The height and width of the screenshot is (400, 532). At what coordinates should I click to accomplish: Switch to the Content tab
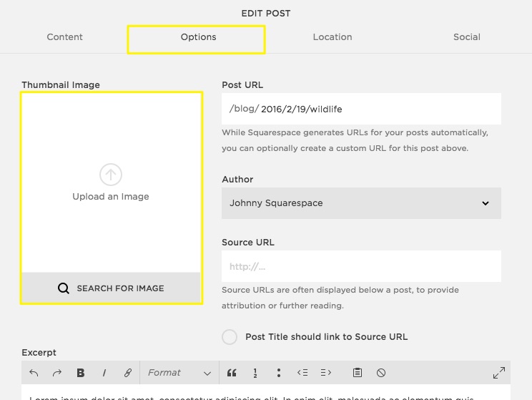pyautogui.click(x=65, y=37)
